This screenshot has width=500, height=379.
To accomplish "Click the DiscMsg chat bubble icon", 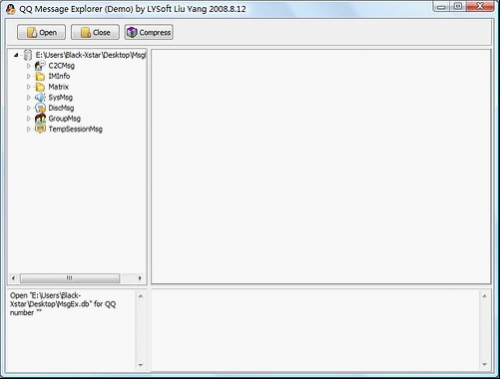I will [40, 108].
